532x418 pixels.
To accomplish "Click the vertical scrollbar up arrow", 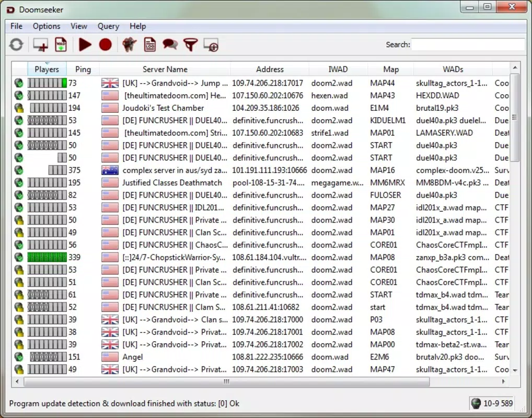I will (515, 67).
